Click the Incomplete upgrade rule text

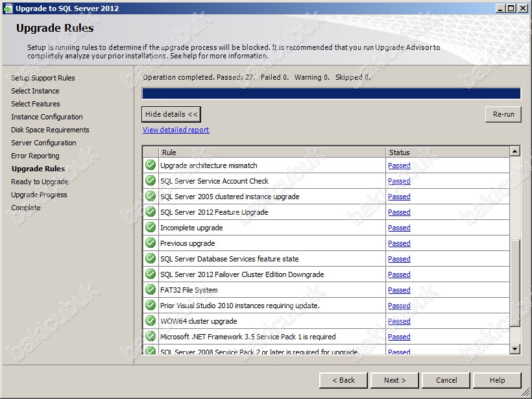pos(191,228)
